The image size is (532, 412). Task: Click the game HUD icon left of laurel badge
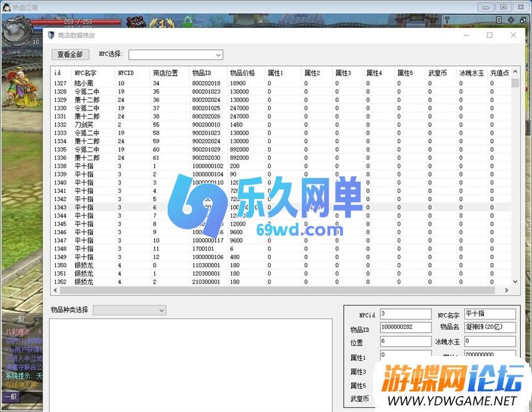point(136,22)
